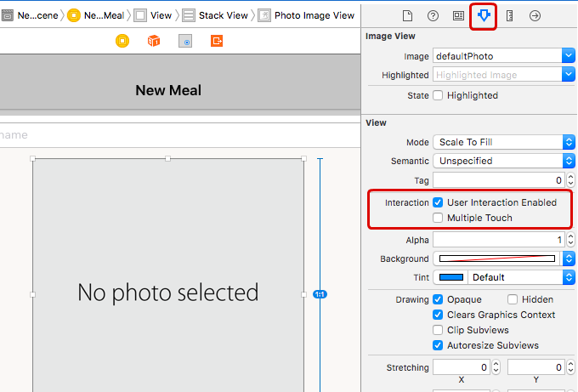
Task: Click the Stretching Y stepper
Action: pos(570,367)
